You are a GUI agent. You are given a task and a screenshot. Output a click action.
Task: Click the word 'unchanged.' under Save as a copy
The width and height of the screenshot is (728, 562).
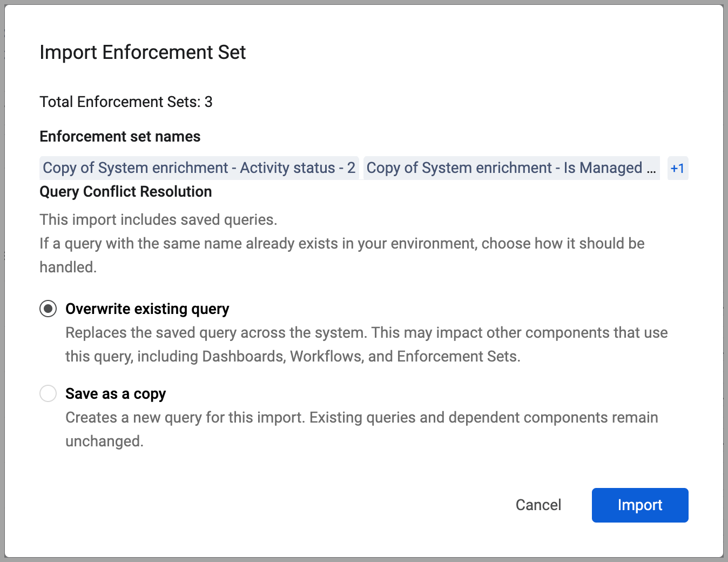pos(104,441)
